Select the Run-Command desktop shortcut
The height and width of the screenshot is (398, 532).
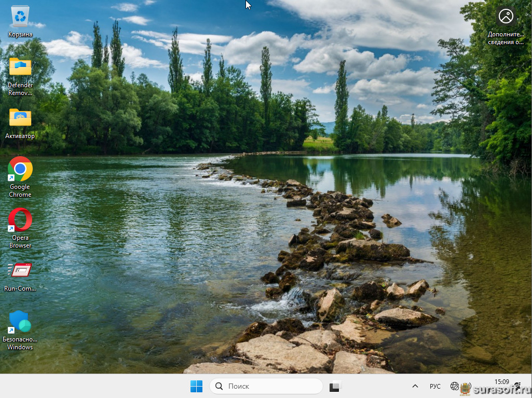pyautogui.click(x=20, y=271)
